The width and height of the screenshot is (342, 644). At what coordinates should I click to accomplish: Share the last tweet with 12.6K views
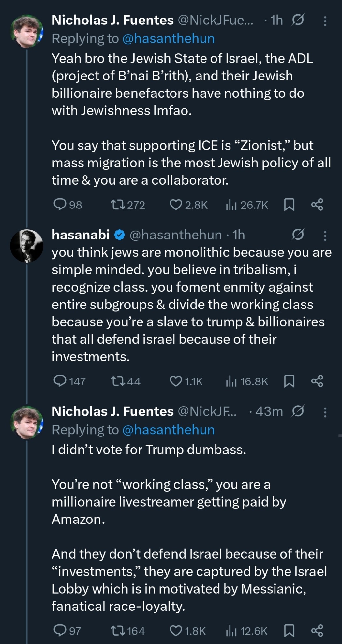[317, 631]
